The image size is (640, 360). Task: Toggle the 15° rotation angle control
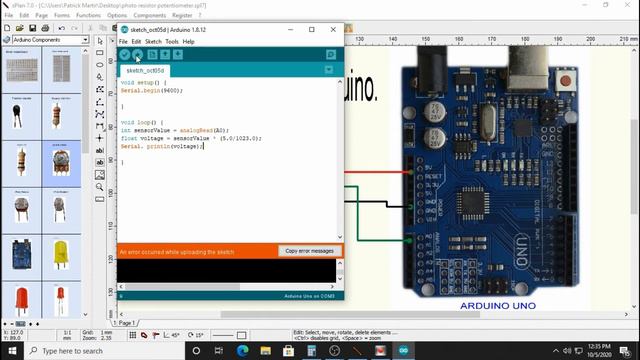[x=196, y=335]
